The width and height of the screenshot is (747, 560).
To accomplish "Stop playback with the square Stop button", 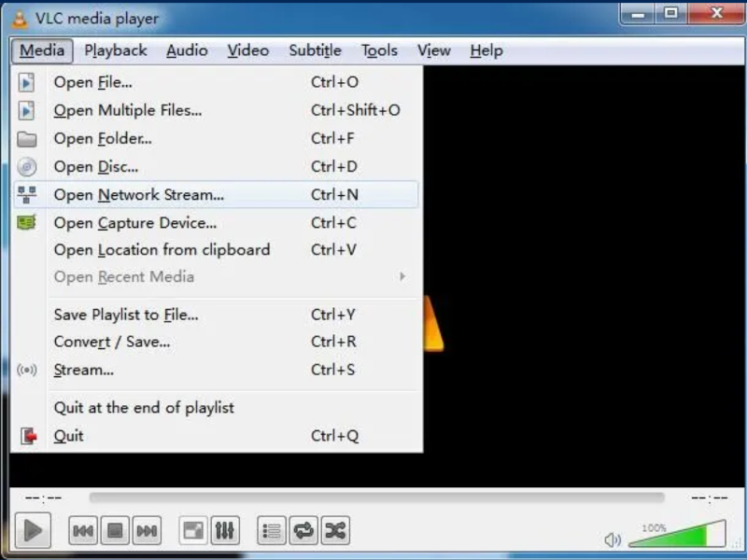I will click(115, 530).
